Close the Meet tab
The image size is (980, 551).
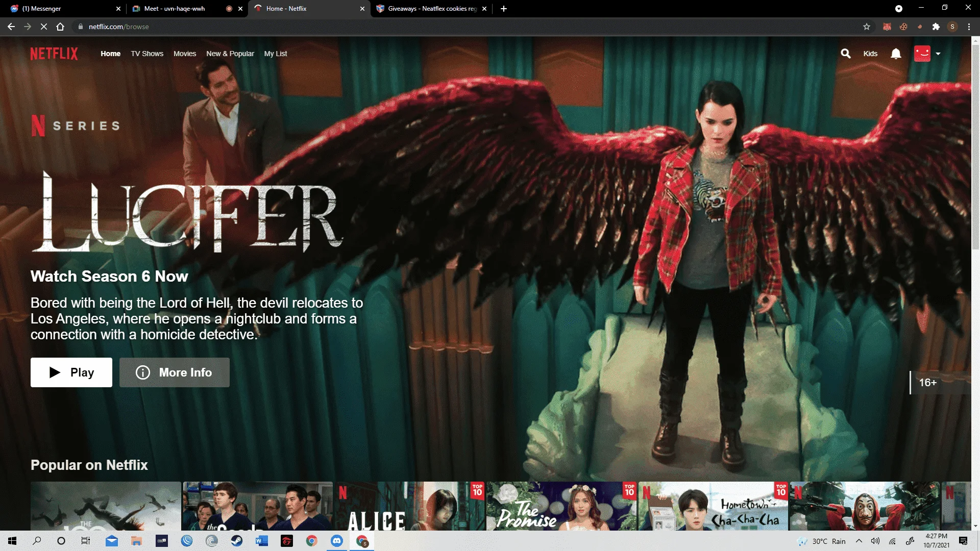click(240, 9)
